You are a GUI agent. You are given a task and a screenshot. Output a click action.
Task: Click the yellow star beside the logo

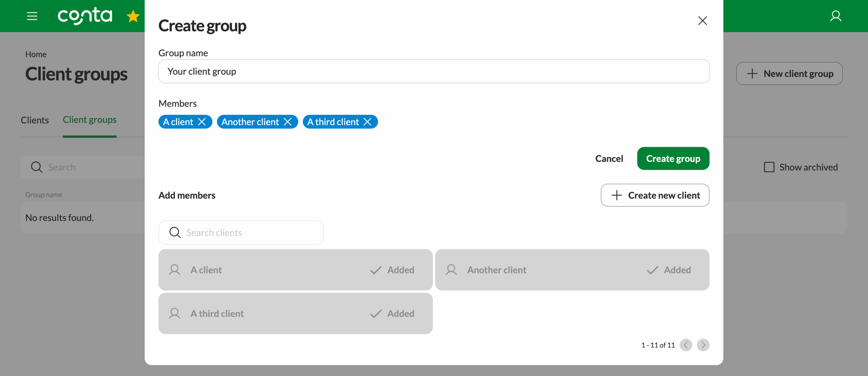click(133, 16)
